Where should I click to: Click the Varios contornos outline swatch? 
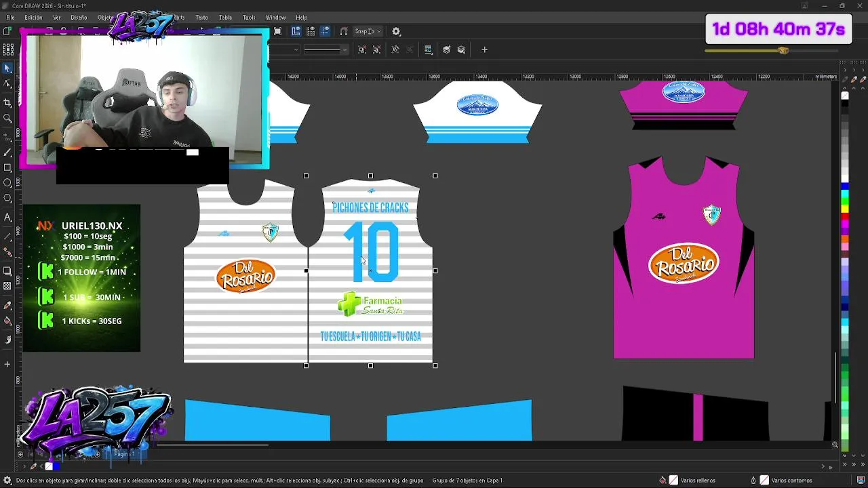[764, 481]
